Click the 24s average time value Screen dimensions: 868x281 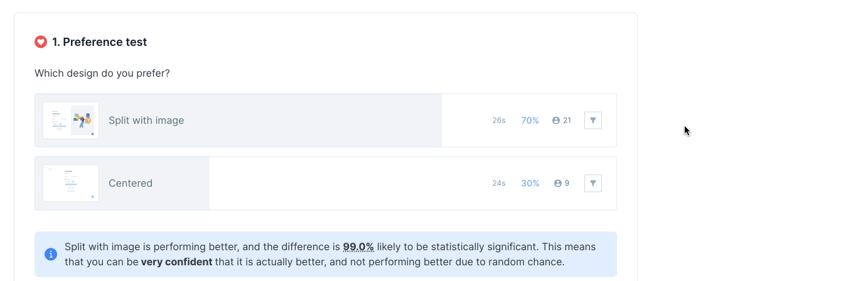point(499,183)
